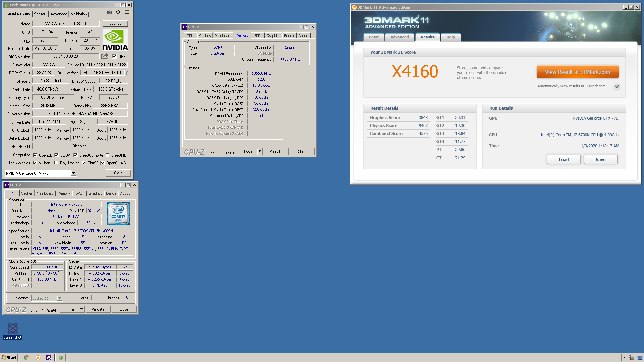The image size is (644, 362).
Task: Switch to the CPU-Z purple taskbar item
Action: pos(49,358)
